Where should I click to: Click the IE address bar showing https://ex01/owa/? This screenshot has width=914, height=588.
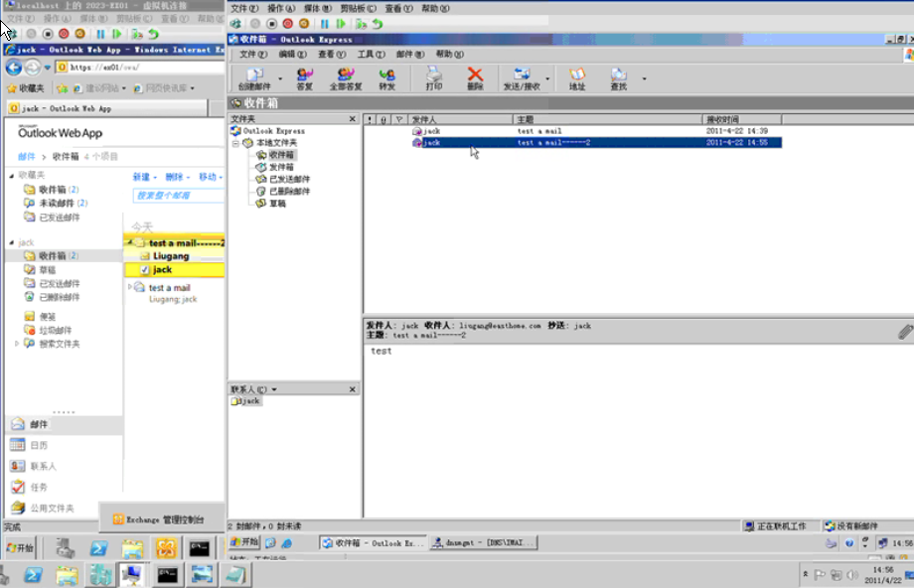140,68
